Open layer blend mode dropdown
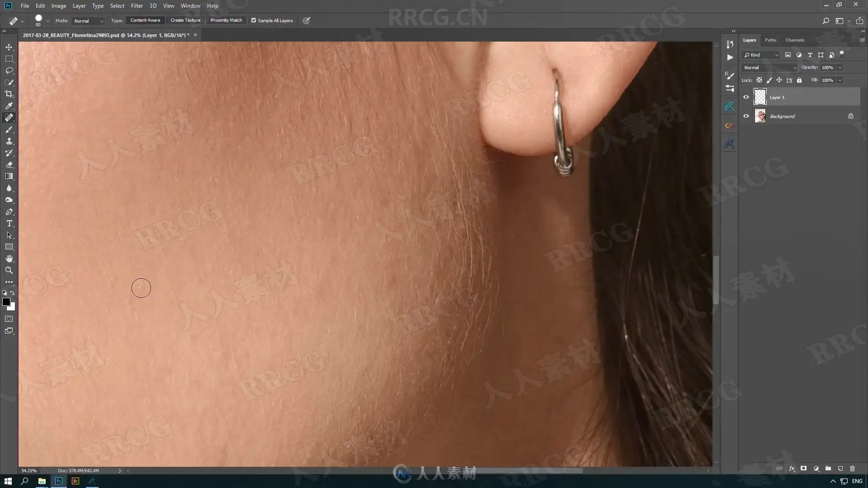868x488 pixels. click(769, 67)
